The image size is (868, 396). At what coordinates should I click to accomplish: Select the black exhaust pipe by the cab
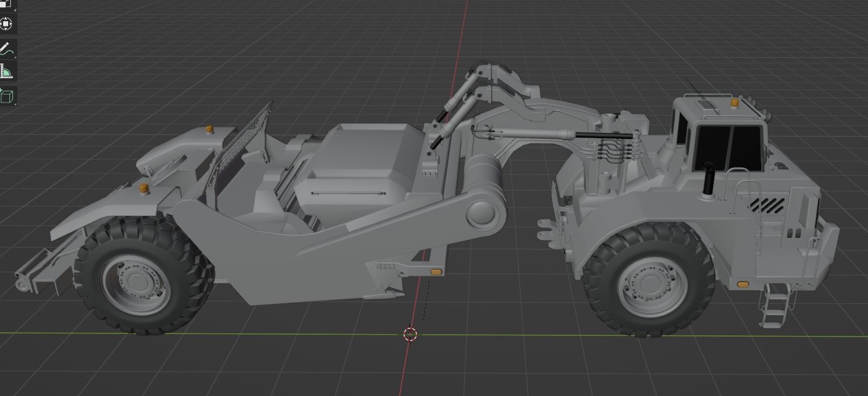point(708,179)
